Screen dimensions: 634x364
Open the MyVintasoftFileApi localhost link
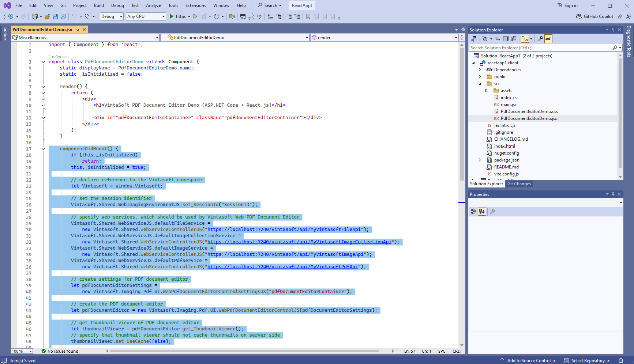click(284, 230)
